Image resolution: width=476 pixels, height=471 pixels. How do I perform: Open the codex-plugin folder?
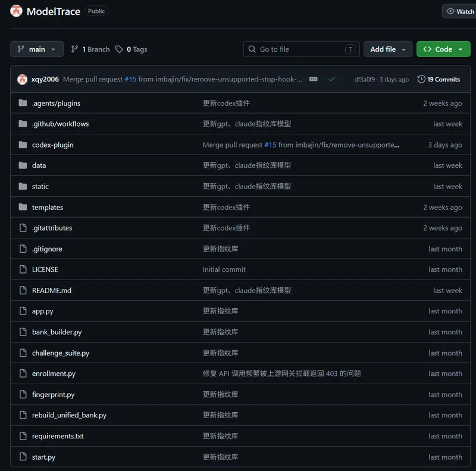(x=53, y=145)
